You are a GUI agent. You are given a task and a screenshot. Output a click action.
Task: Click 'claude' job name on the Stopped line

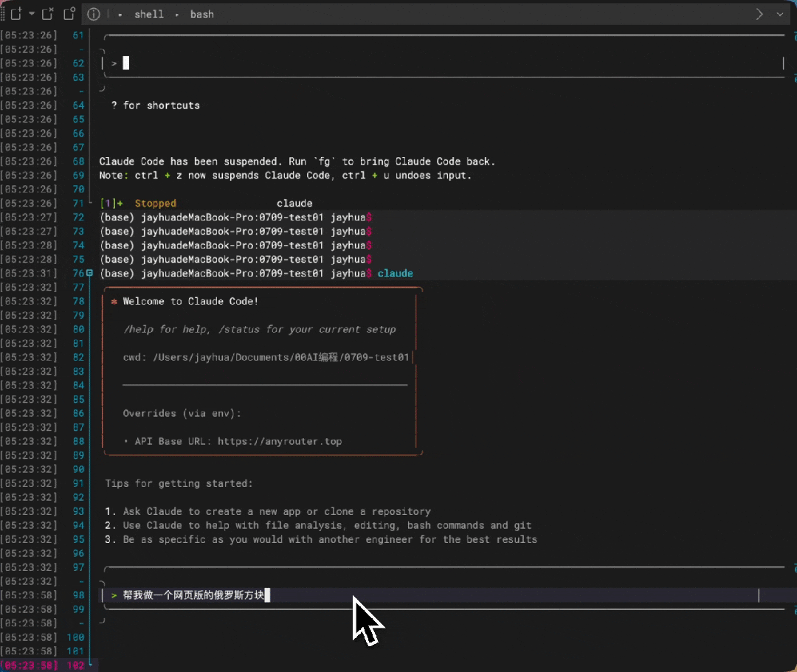pos(294,203)
